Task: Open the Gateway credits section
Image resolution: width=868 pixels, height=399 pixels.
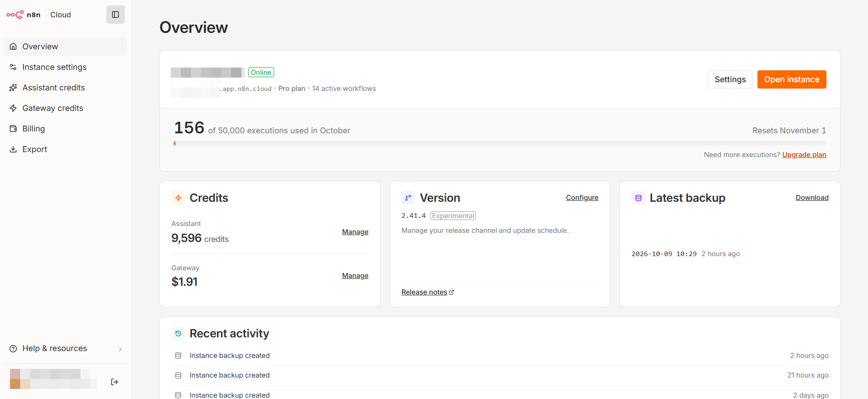Action: click(66, 108)
